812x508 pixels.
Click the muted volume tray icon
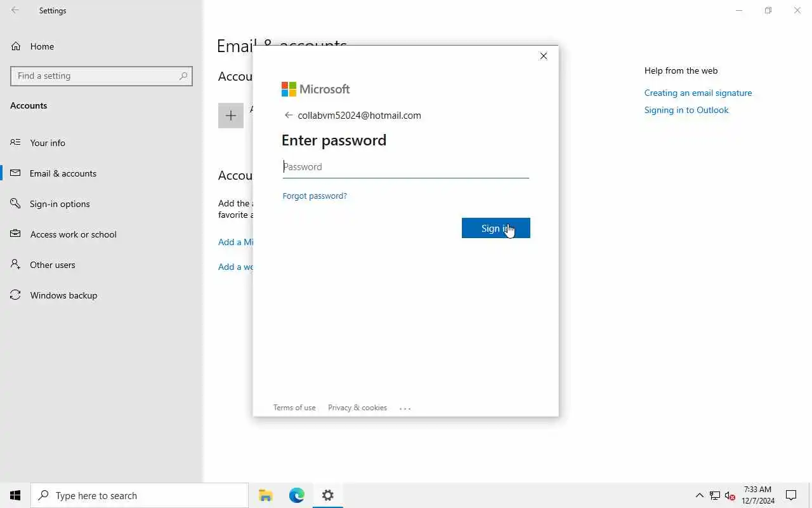730,495
